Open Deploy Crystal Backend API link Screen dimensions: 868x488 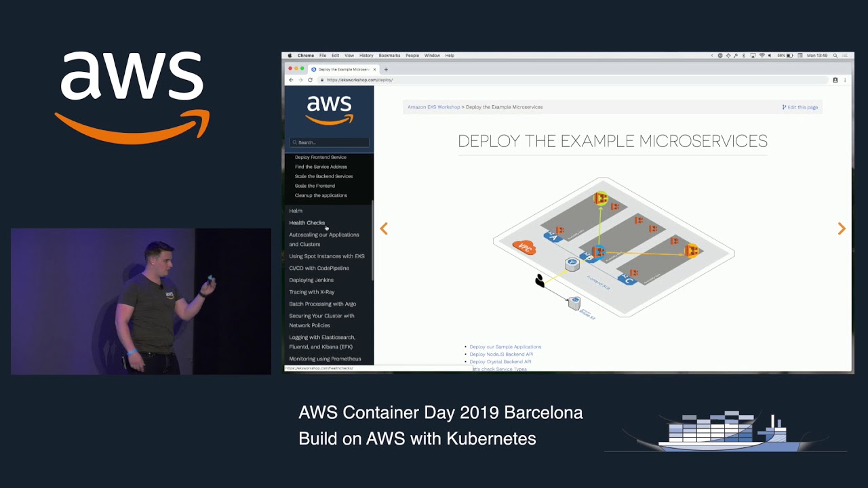pos(500,362)
